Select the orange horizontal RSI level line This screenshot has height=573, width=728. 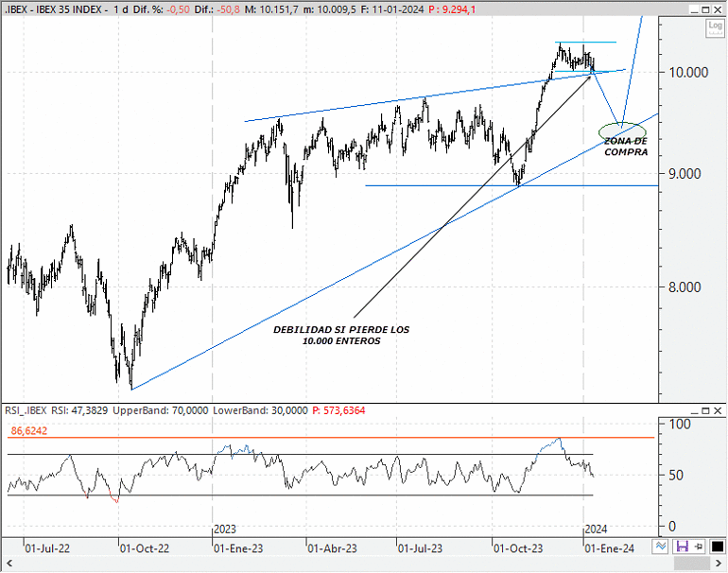coord(331,438)
